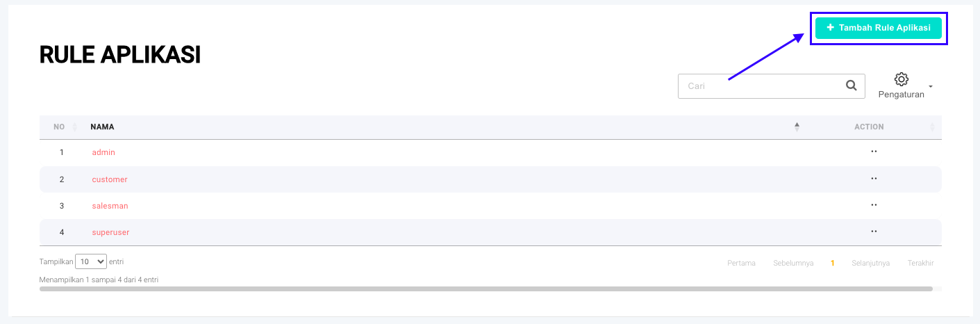Open the salesman rule link
The image size is (980, 324).
click(x=110, y=206)
